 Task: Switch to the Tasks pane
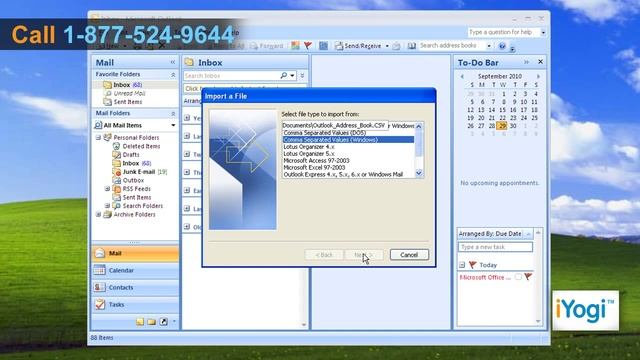coord(135,305)
